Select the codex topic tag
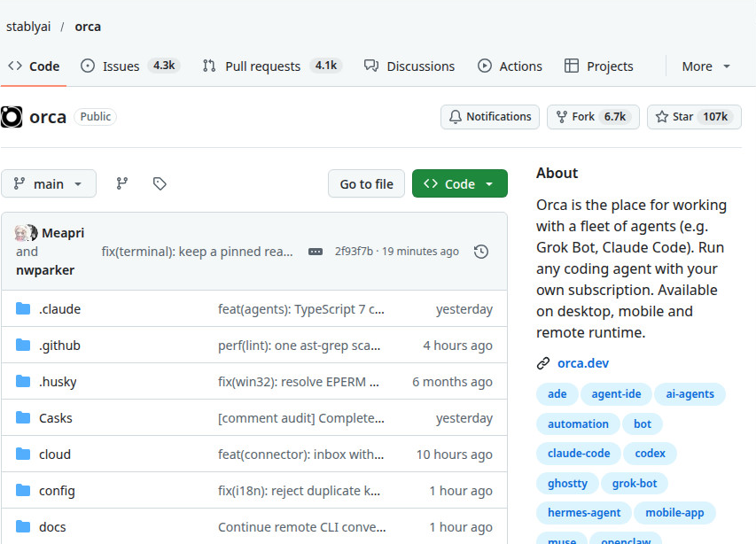This screenshot has height=544, width=756. tap(650, 454)
